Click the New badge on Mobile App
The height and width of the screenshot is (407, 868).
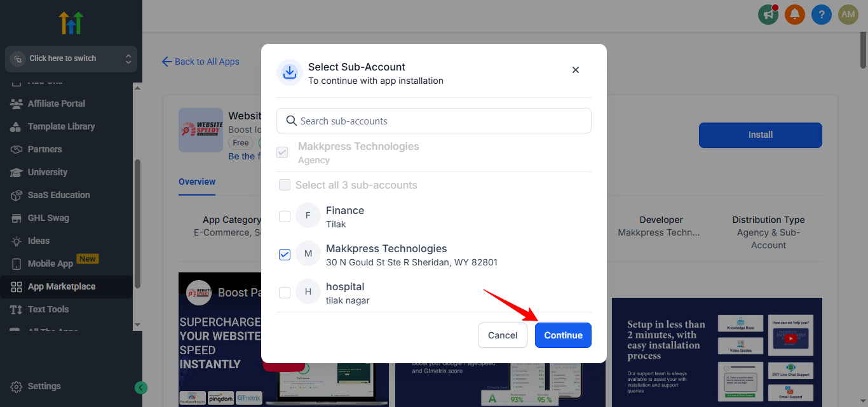(87, 259)
